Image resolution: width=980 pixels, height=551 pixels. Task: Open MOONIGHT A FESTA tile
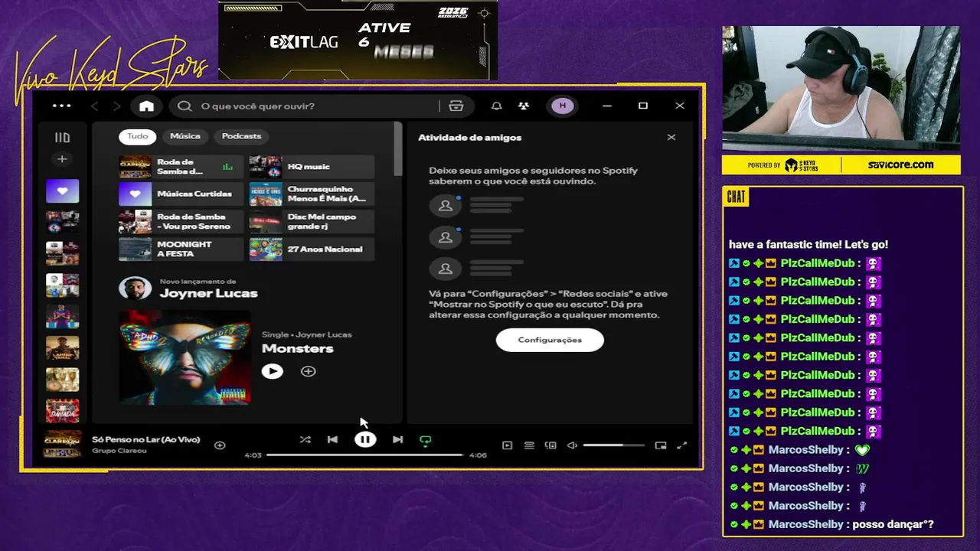pos(181,249)
